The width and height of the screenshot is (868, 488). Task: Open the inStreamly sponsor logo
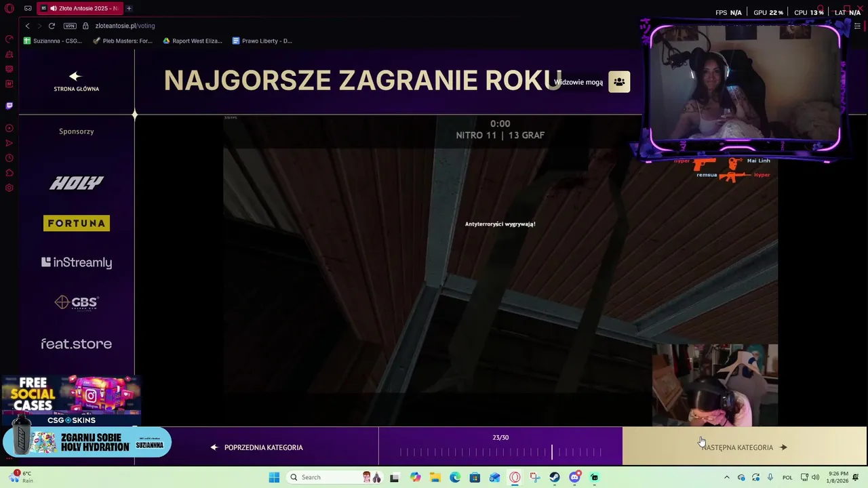(x=77, y=262)
